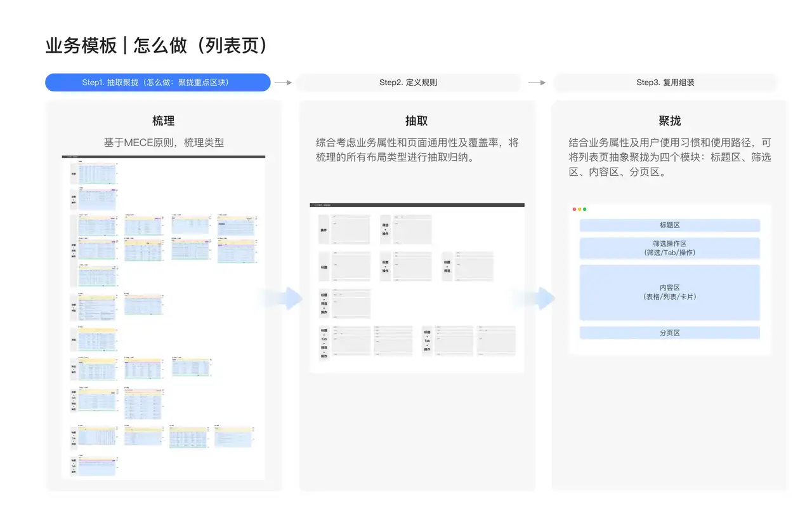
Task: Click the 标题区 block
Action: 669,225
